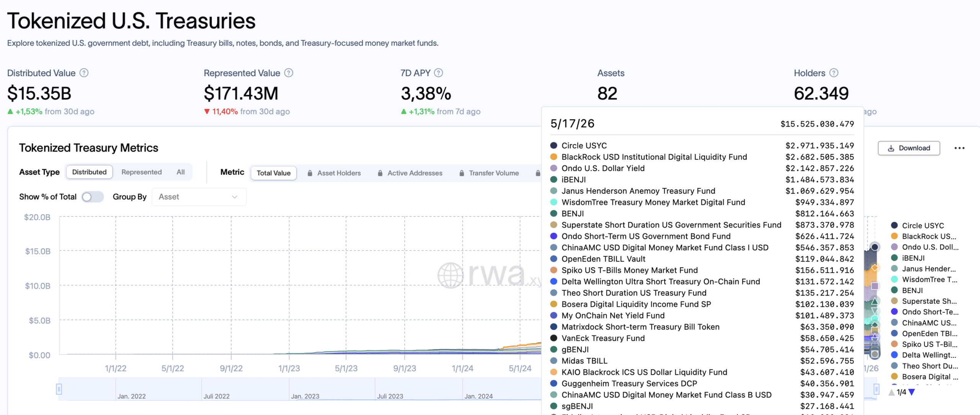This screenshot has width=980, height=415.
Task: Open the Represented Value help icon
Action: [289, 73]
